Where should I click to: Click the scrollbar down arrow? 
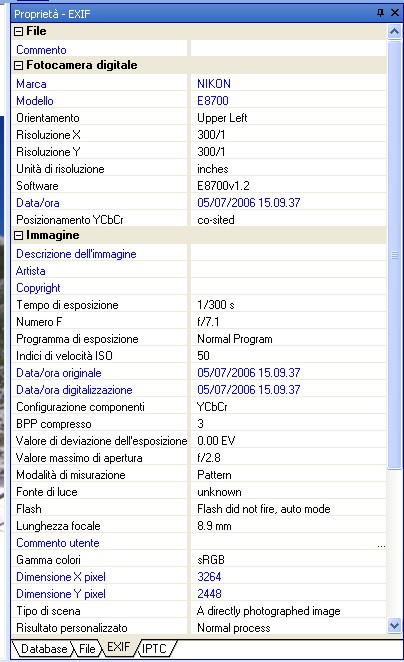point(394,625)
